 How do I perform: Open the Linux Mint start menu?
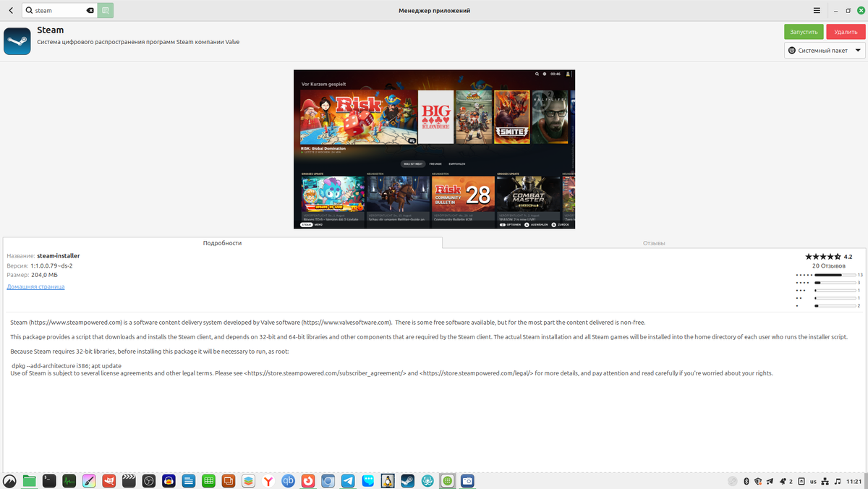(9, 480)
